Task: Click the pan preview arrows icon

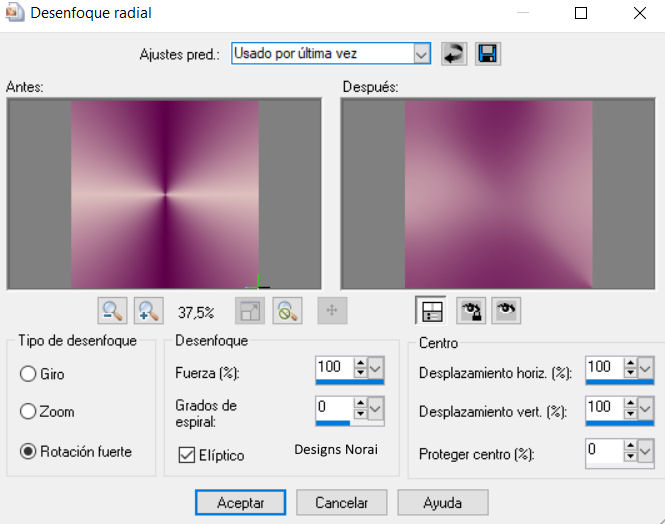Action: point(332,311)
